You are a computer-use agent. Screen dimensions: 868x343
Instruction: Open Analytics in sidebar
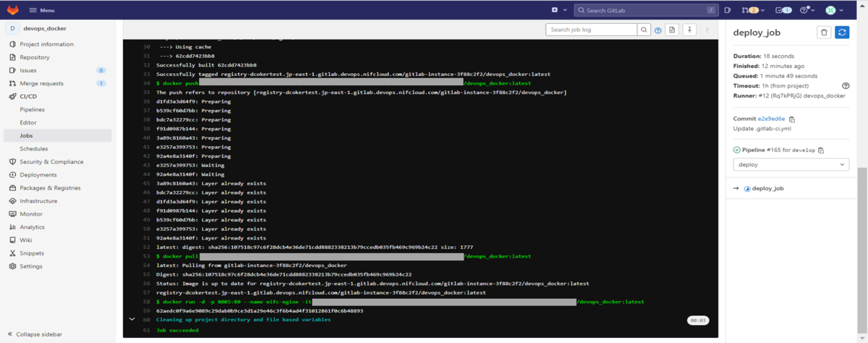click(58, 227)
